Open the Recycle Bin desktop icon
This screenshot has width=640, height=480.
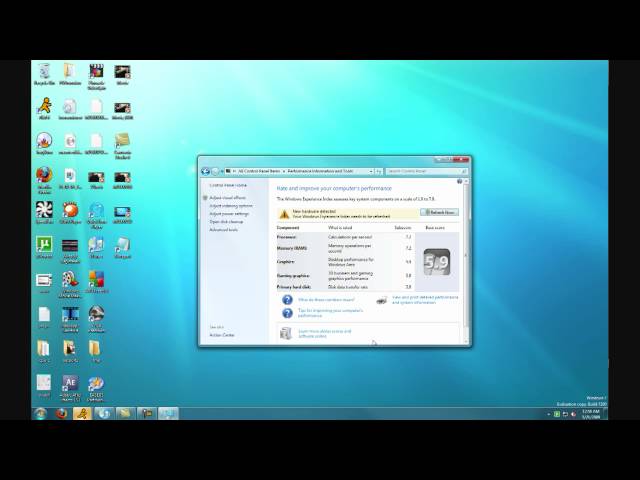[x=44, y=73]
